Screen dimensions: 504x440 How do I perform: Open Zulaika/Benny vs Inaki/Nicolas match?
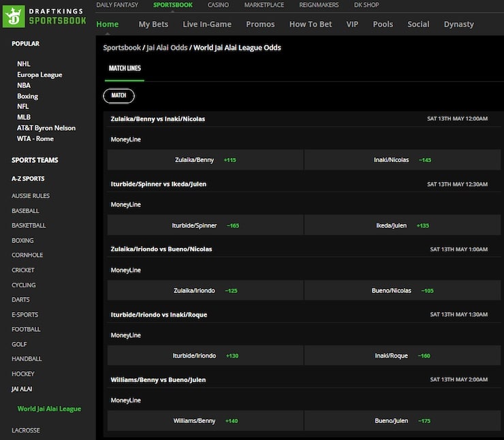158,119
